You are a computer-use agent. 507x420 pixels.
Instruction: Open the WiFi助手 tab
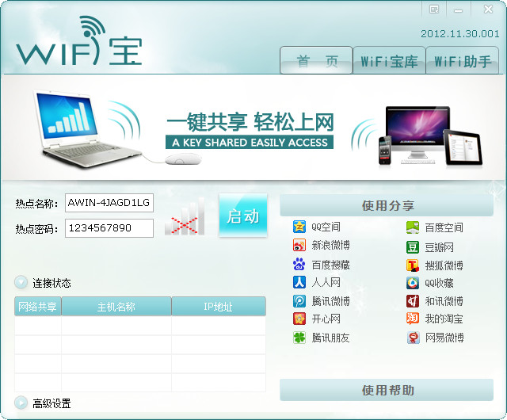(x=463, y=60)
